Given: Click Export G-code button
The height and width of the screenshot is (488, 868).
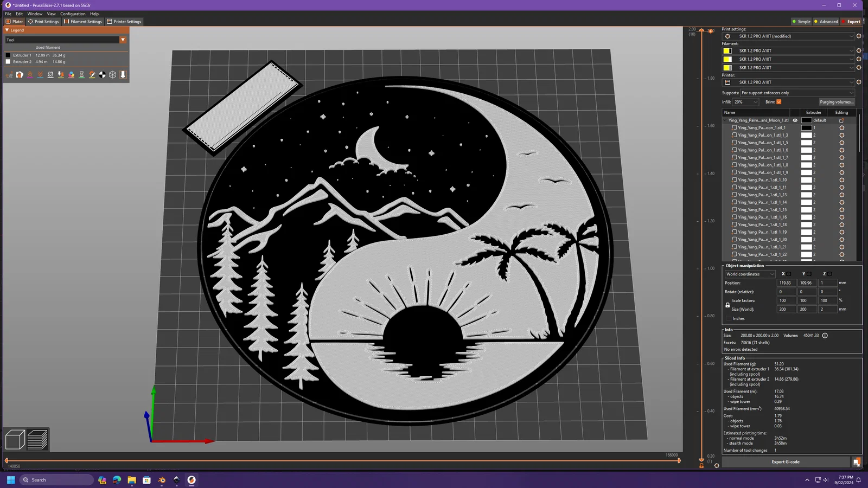Looking at the screenshot, I should (786, 462).
